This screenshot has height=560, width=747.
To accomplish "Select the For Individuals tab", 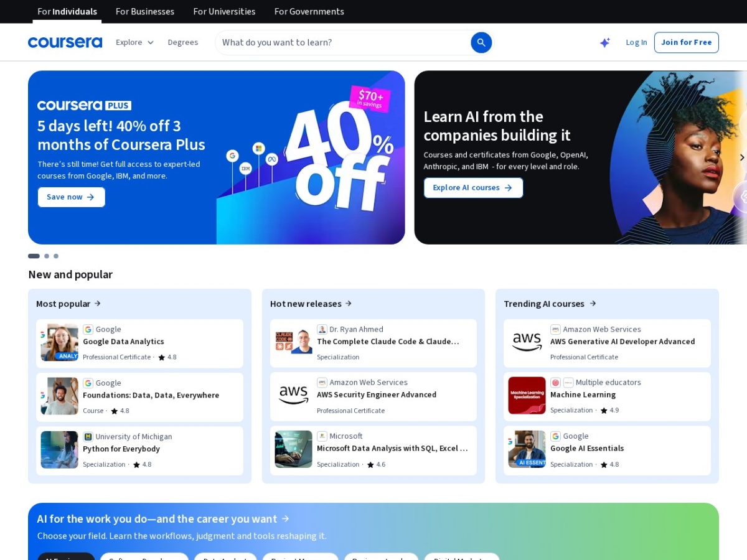I will [67, 11].
